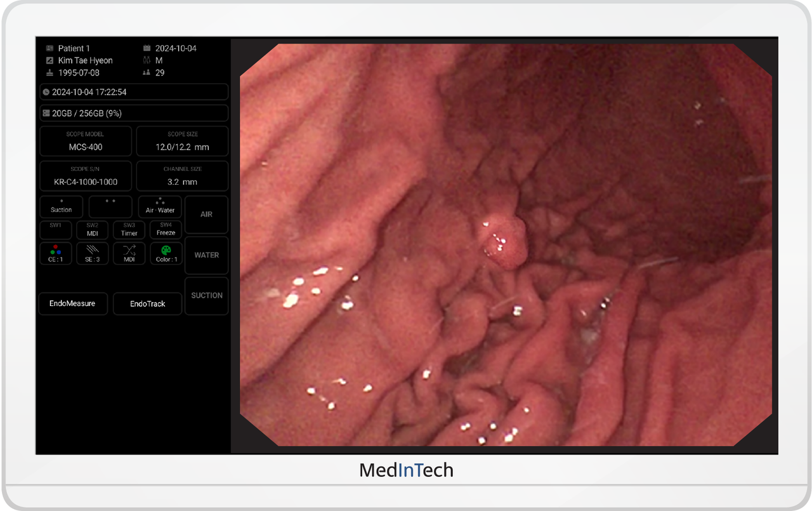This screenshot has width=812, height=511.
Task: Click the 2024-10-04 17:22:54 timestamp
Action: click(134, 92)
